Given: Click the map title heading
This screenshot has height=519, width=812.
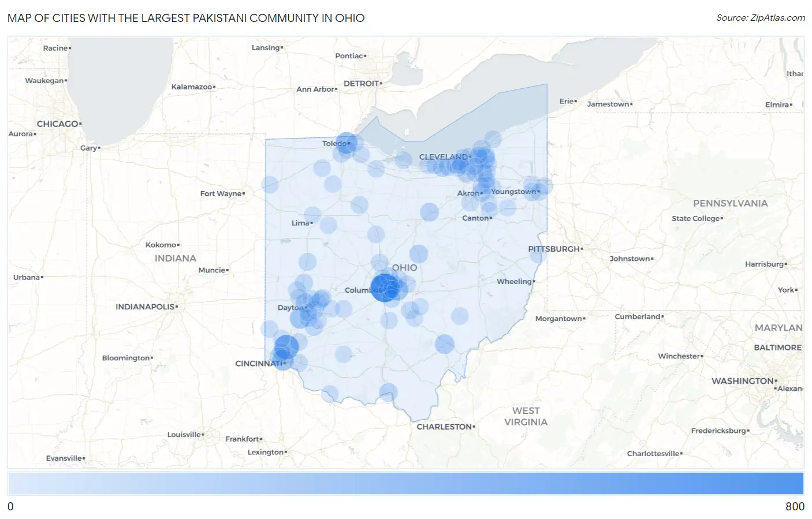Looking at the screenshot, I should (x=186, y=18).
